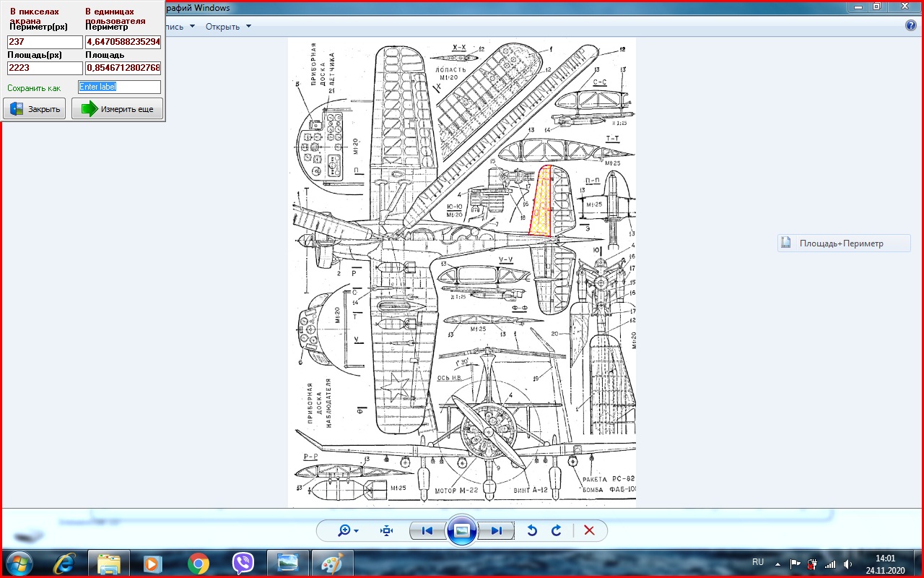This screenshot has height=578, width=924.
Task: Close the Photo Viewer window
Action: click(x=903, y=6)
